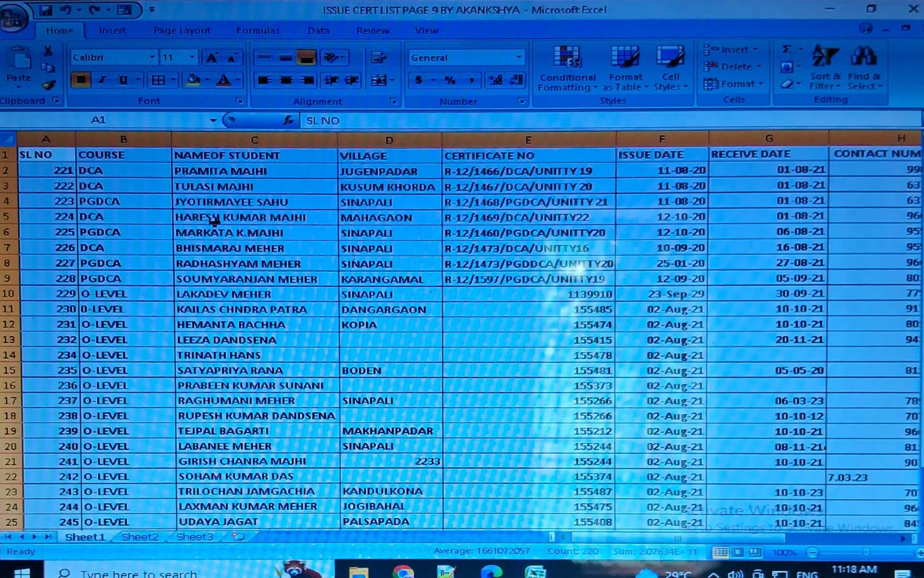Viewport: 924px width, 578px height.
Task: Switch to the Page Layout ribbon tab
Action: [182, 31]
